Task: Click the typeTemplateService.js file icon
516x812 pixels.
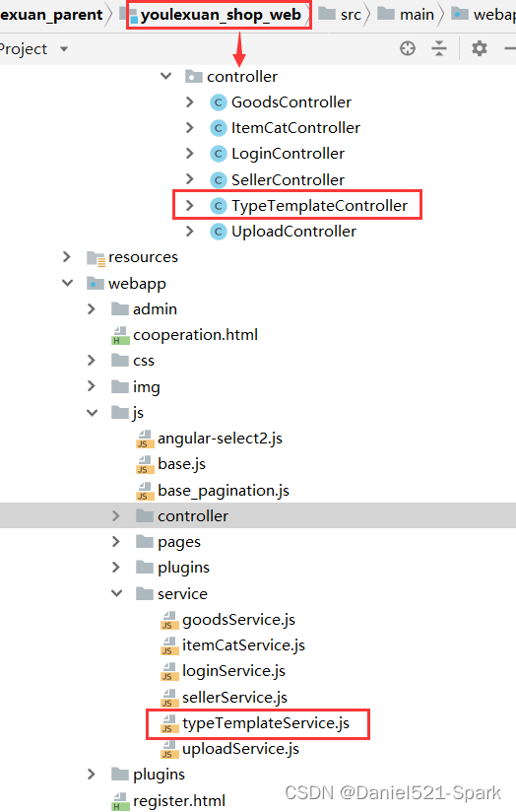Action: [169, 723]
